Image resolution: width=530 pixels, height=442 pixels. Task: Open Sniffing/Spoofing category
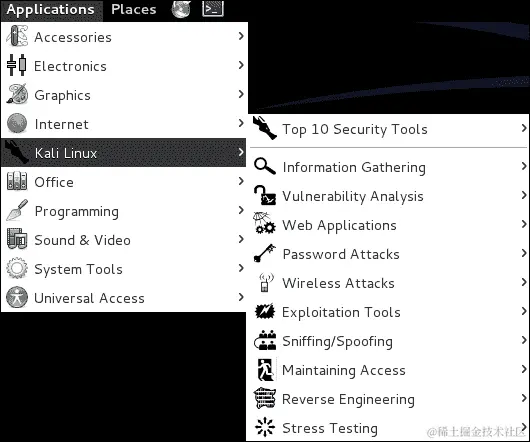[389, 341]
